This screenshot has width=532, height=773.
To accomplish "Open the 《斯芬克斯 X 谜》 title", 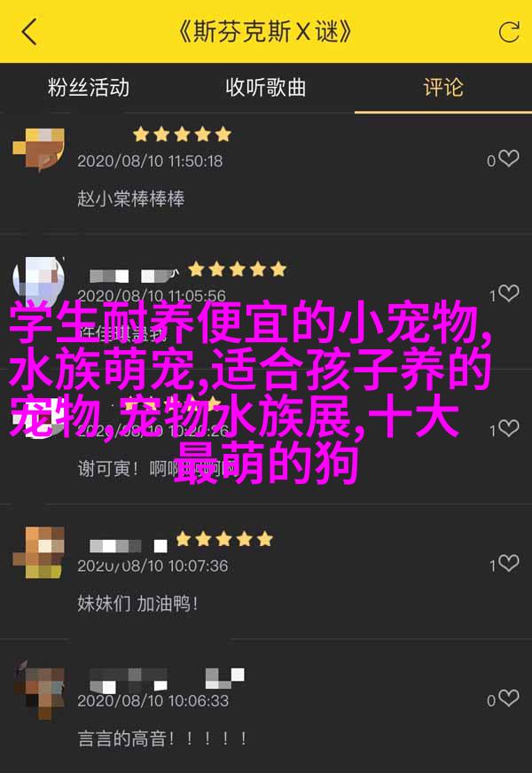I will [x=266, y=32].
